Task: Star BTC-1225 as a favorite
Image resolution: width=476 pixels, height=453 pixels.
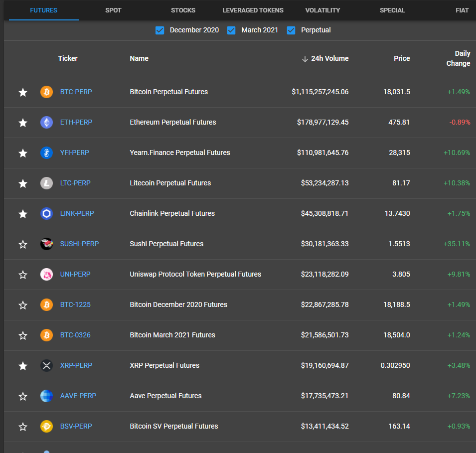Action: (23, 305)
